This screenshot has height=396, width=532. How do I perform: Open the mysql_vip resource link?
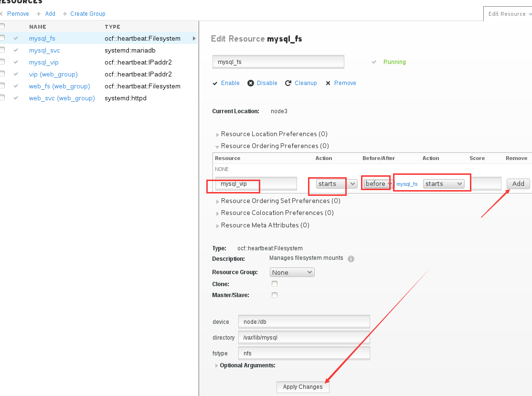click(x=44, y=63)
